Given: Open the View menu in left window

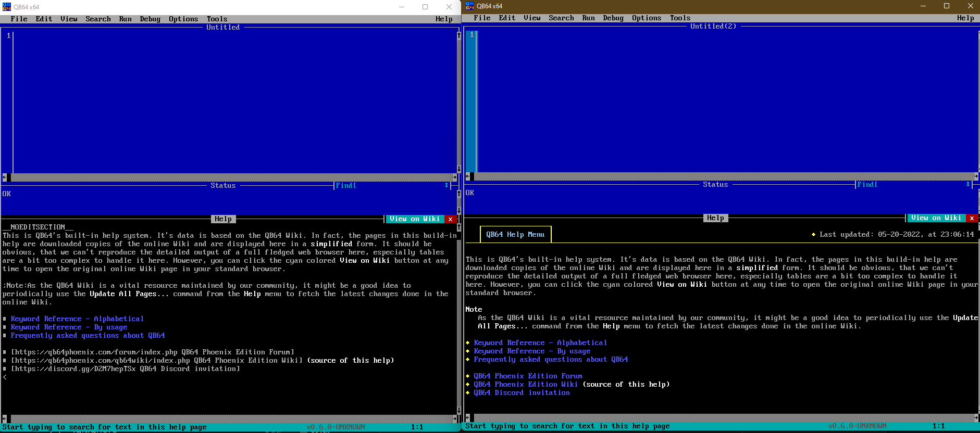Looking at the screenshot, I should coord(69,19).
